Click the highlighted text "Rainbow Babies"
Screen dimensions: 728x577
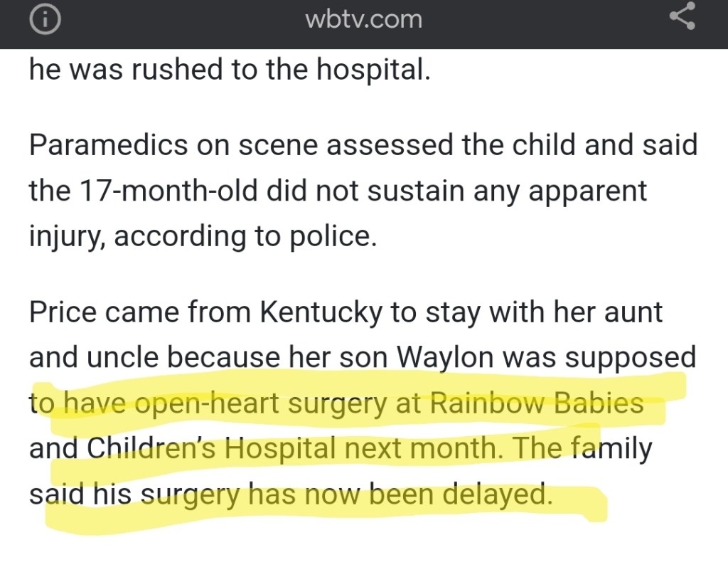pyautogui.click(x=536, y=403)
